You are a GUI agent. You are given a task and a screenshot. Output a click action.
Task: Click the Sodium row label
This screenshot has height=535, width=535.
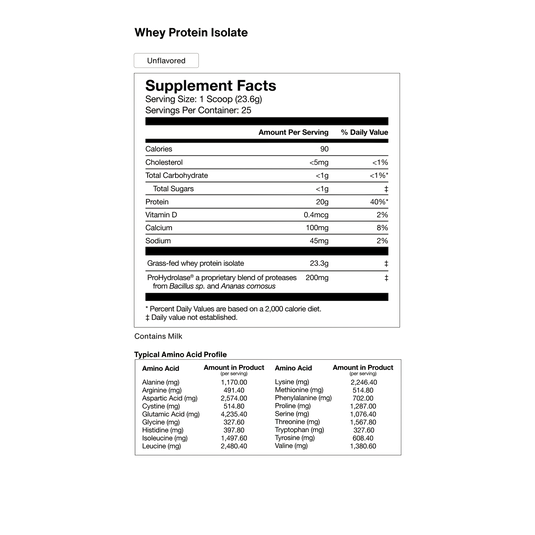pos(158,241)
